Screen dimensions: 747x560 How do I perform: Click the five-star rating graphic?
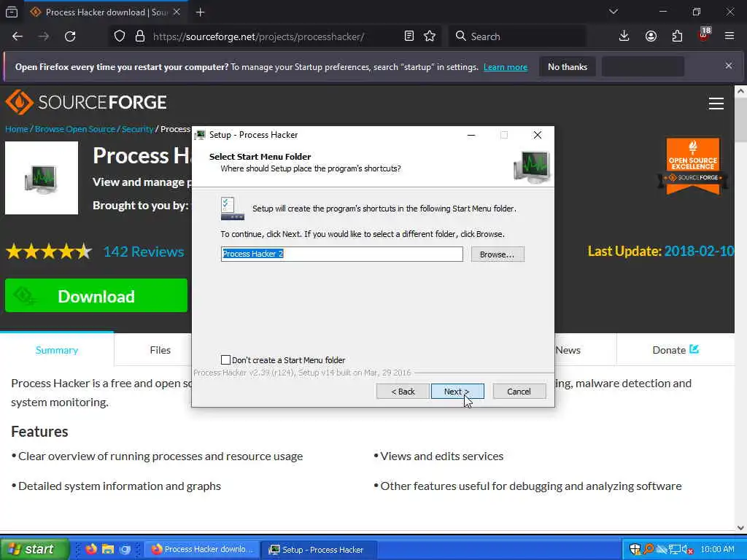(49, 251)
